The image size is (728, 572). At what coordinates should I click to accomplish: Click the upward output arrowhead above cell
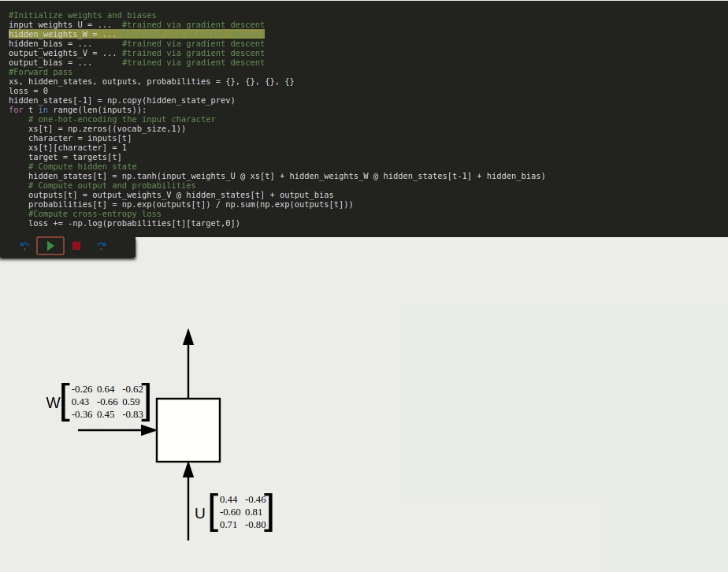pyautogui.click(x=188, y=337)
